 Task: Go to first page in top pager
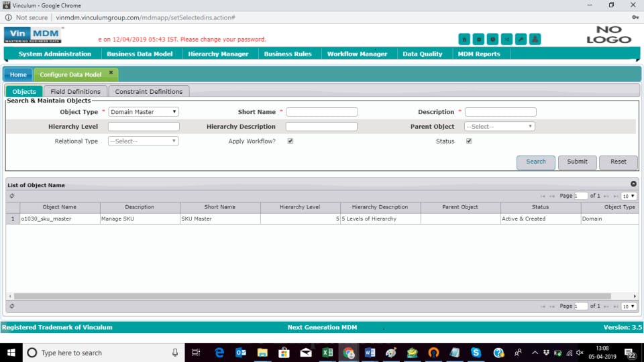point(543,196)
